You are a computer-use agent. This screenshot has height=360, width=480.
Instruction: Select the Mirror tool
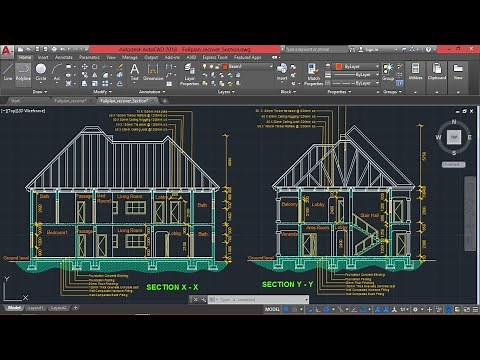point(95,75)
